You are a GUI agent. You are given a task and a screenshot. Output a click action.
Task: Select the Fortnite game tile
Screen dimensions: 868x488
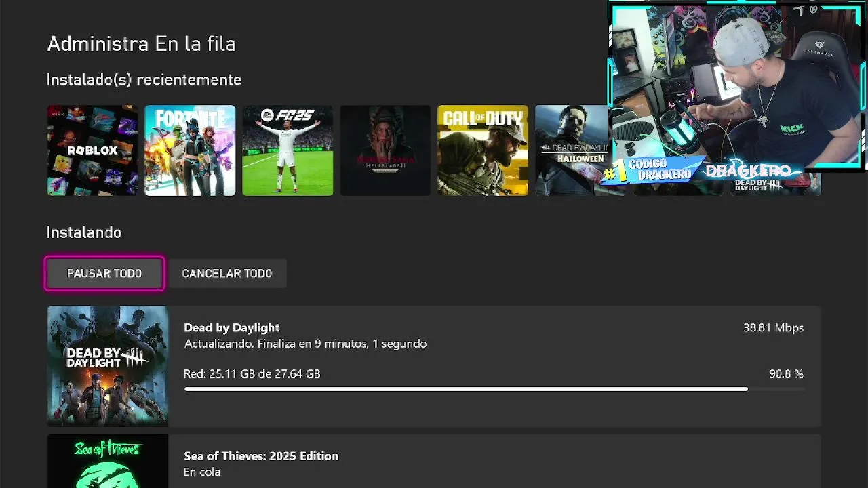click(x=190, y=150)
